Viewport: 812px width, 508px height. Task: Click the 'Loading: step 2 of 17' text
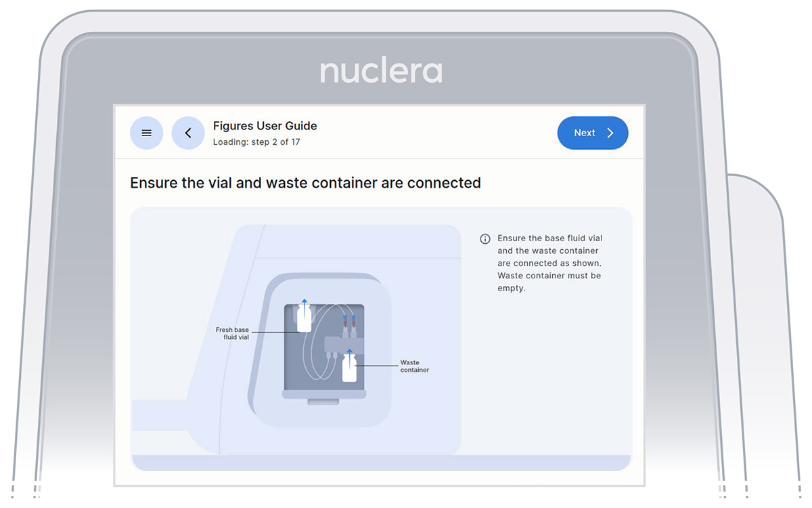click(x=256, y=142)
